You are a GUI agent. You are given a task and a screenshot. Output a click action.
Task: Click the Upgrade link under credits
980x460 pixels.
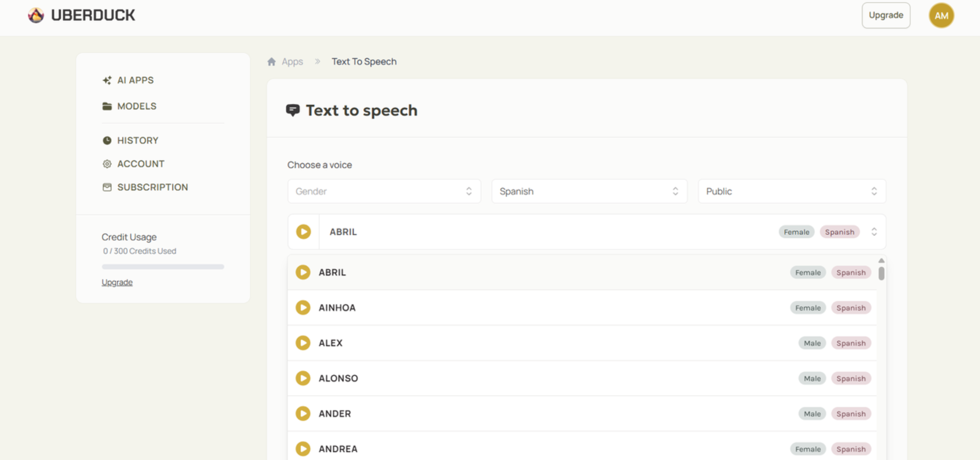pos(117,282)
